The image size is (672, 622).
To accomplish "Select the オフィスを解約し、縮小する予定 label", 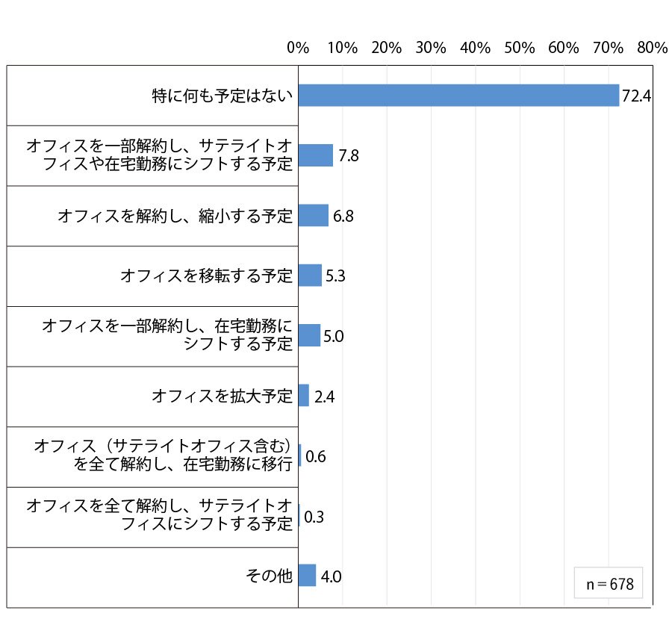I will coord(175,216).
